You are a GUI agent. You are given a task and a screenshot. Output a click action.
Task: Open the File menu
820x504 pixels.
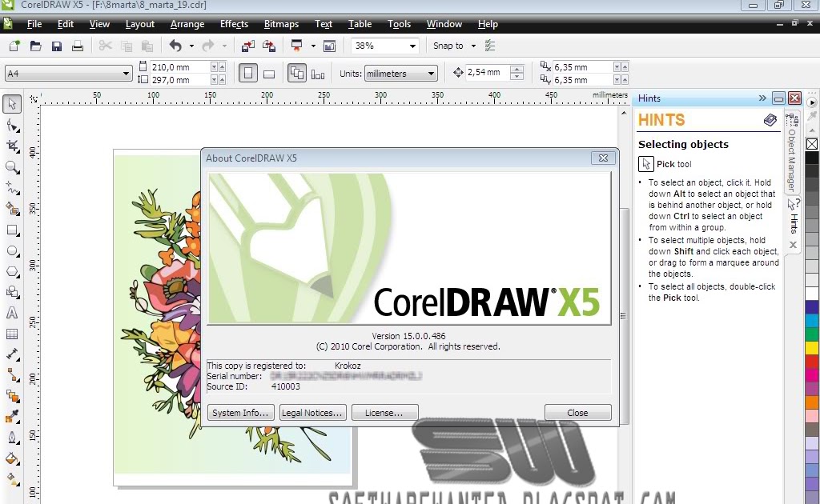click(x=34, y=24)
